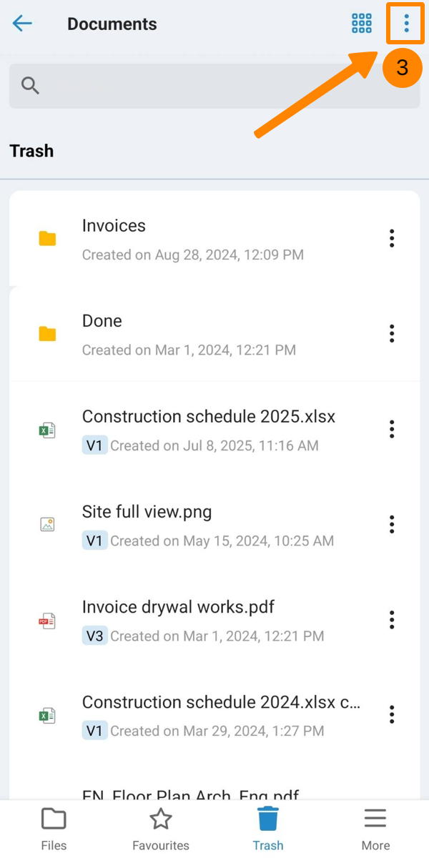Tap the back arrow icon
The image size is (429, 868).
coord(23,24)
